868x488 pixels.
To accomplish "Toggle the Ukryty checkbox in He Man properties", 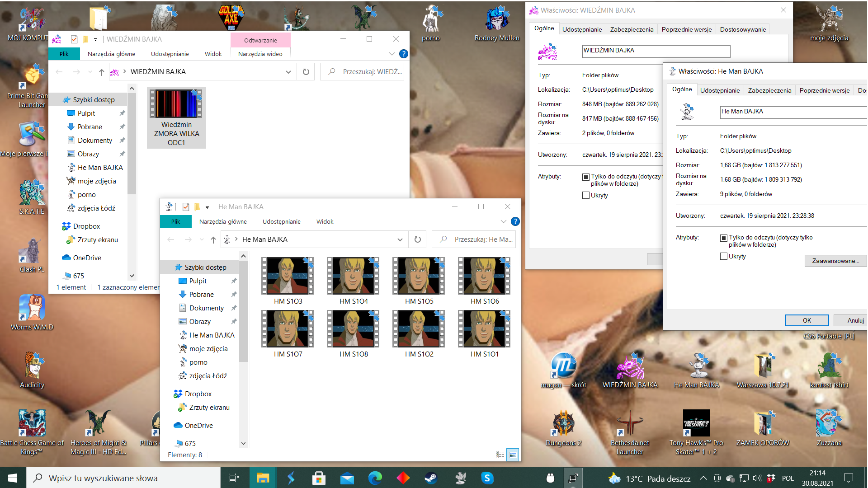I will pos(724,256).
